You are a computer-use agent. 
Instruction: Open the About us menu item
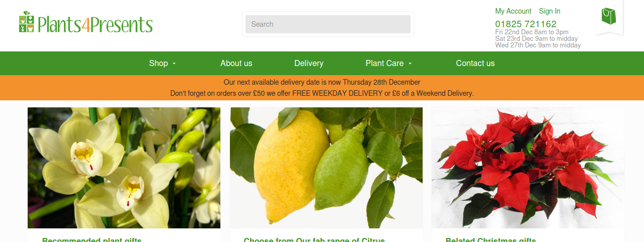(236, 63)
